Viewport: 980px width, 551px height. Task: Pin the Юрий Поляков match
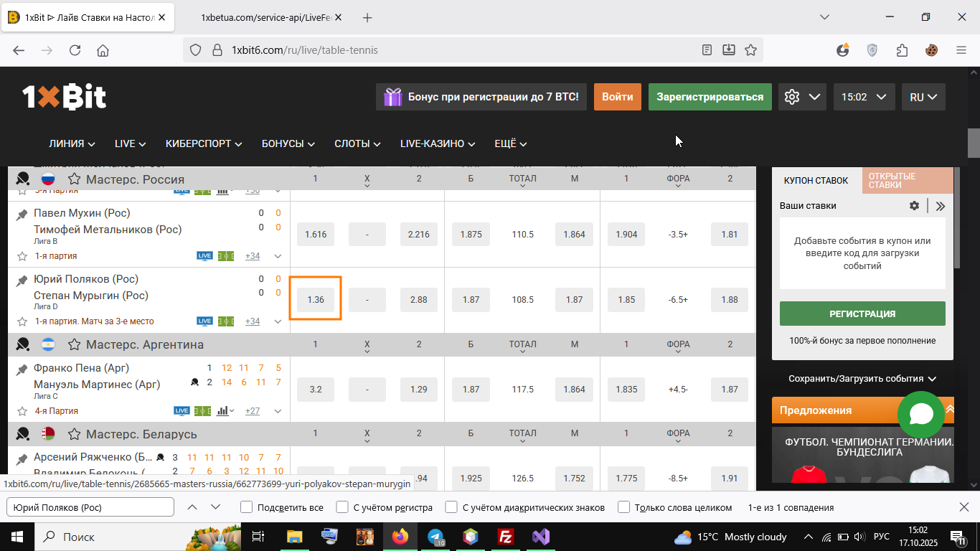[x=22, y=280]
